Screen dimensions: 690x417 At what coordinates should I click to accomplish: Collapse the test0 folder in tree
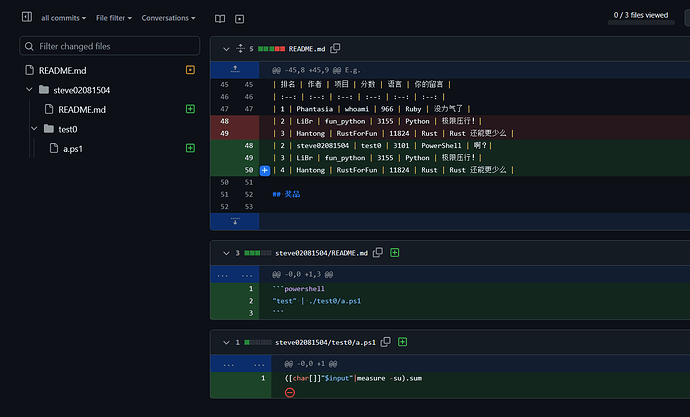34,128
